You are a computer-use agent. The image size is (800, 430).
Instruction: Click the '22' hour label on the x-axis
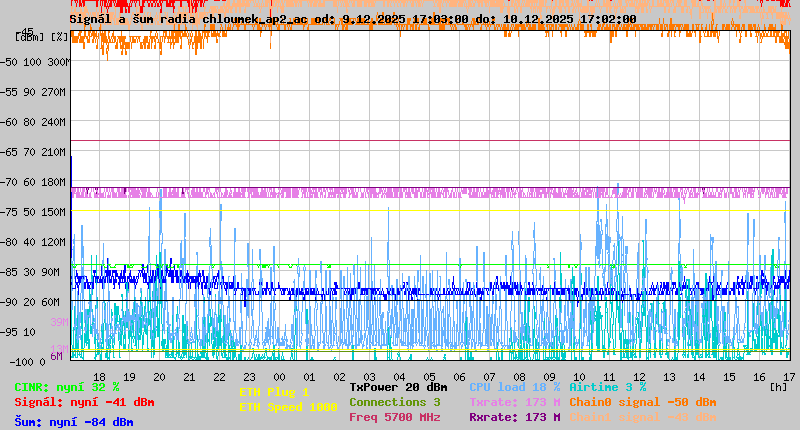[219, 377]
